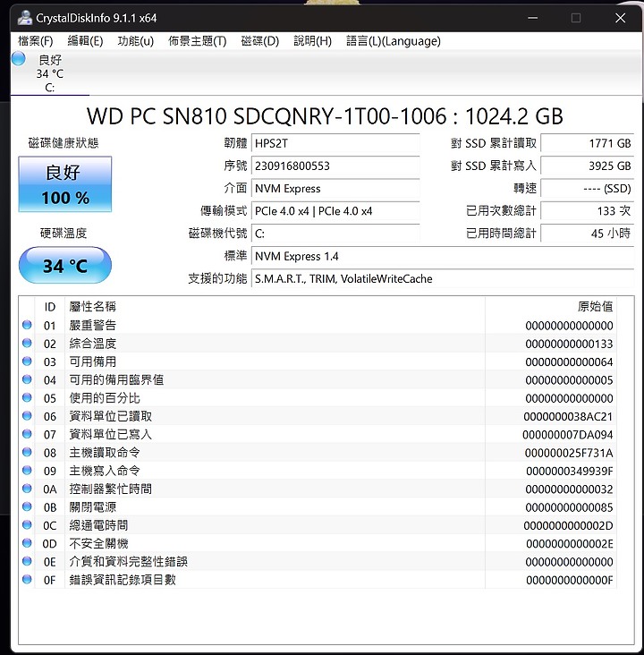Viewport: 644px width, 655px height.
Task: Click the ID column header
Action: [x=50, y=307]
